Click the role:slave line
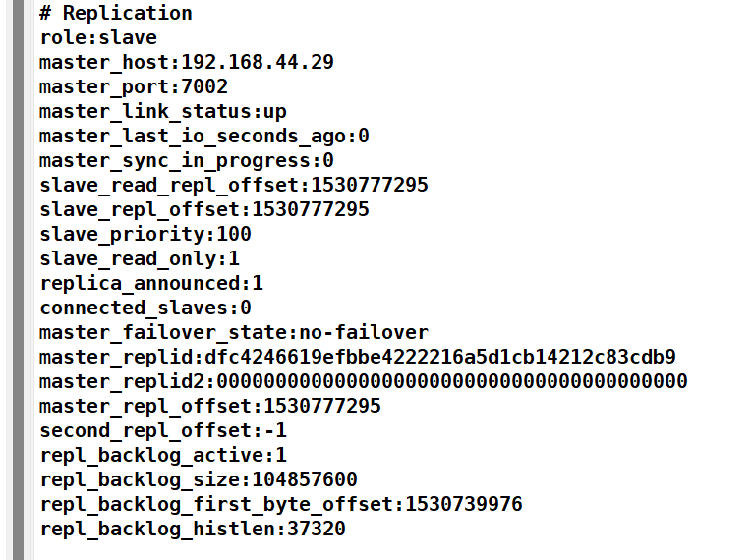 (x=98, y=38)
